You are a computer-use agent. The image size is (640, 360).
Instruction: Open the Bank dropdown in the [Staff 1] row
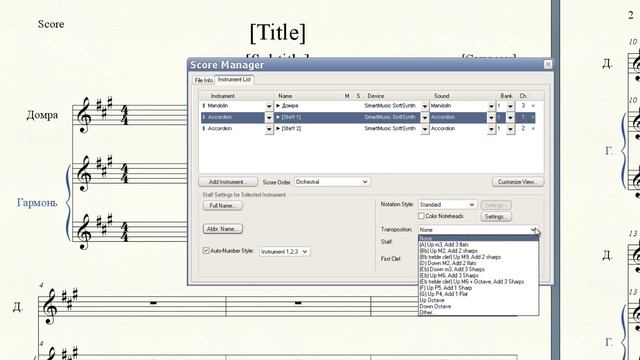coord(510,118)
